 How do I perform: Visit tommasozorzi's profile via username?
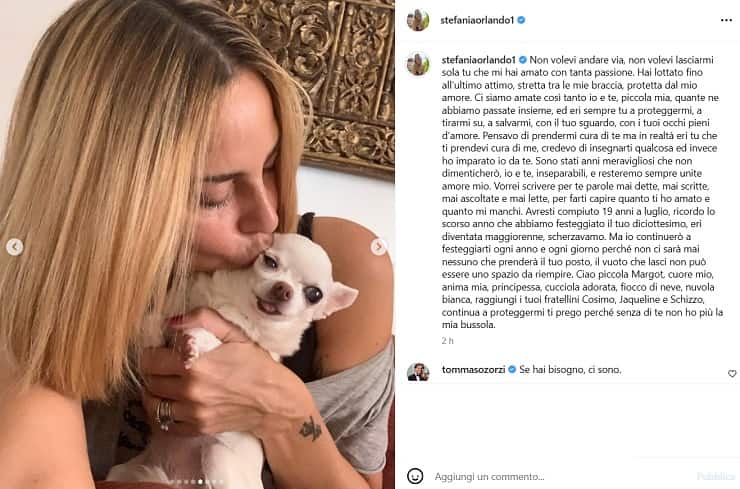pyautogui.click(x=473, y=370)
